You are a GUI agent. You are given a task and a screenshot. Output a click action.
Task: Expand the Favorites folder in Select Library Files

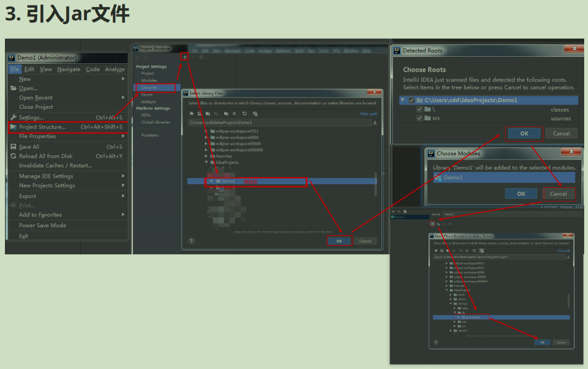206,156
